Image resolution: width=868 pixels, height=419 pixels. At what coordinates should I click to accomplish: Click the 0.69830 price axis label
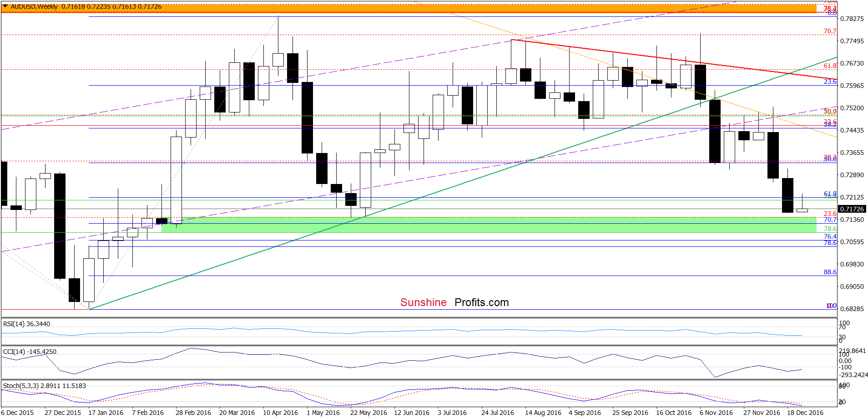pyautogui.click(x=852, y=264)
